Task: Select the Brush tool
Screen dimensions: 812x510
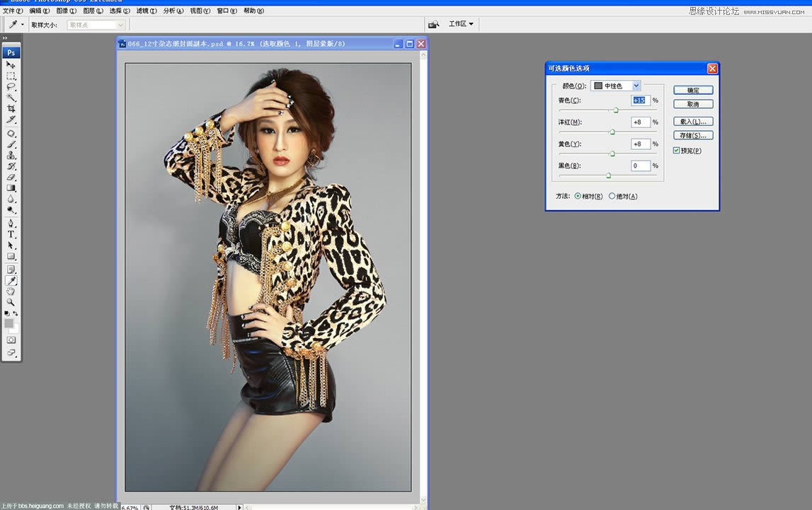Action: click(x=11, y=144)
